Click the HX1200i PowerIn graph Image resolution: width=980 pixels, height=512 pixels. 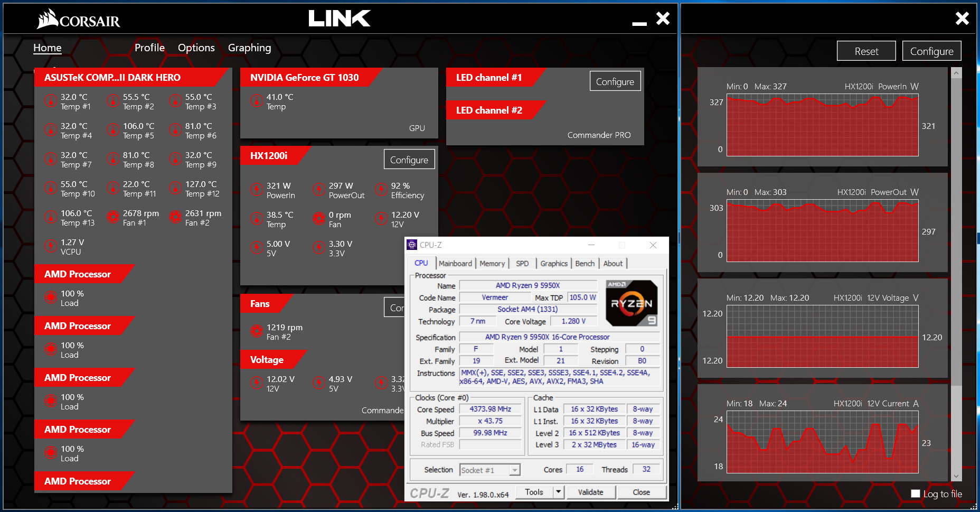tap(823, 125)
